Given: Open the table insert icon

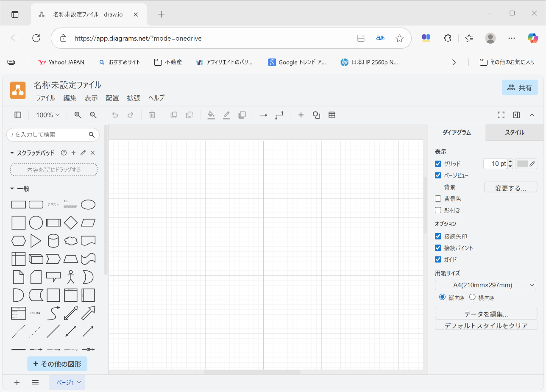Looking at the screenshot, I should (x=332, y=115).
